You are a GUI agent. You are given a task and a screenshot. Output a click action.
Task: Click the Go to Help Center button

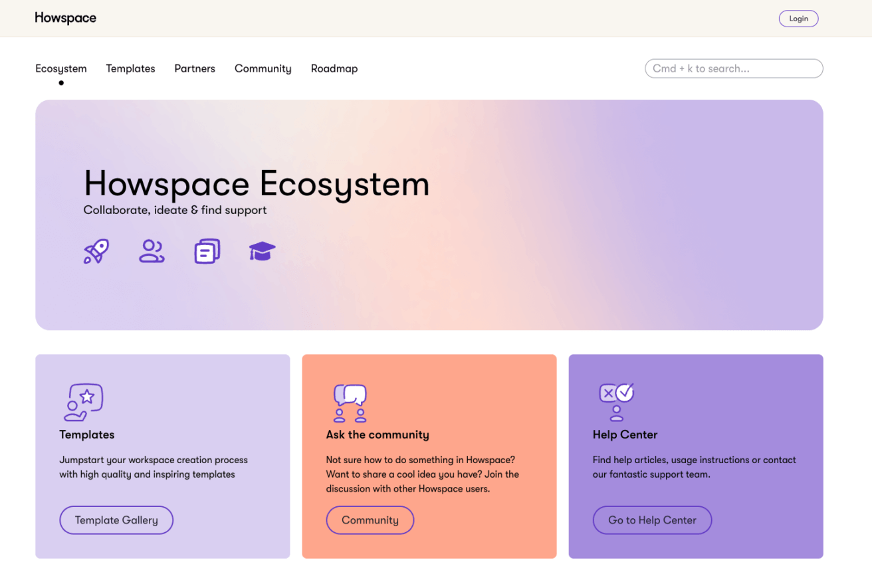pos(652,520)
